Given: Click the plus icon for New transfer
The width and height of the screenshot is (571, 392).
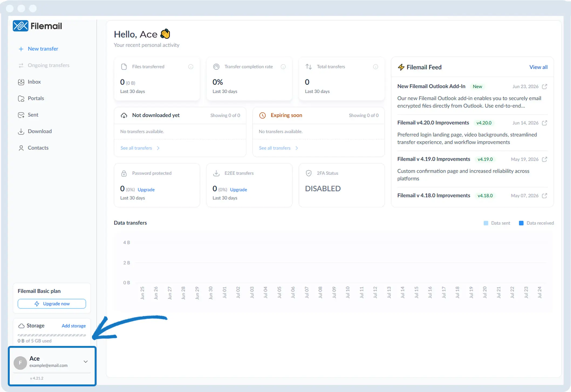Looking at the screenshot, I should (21, 49).
